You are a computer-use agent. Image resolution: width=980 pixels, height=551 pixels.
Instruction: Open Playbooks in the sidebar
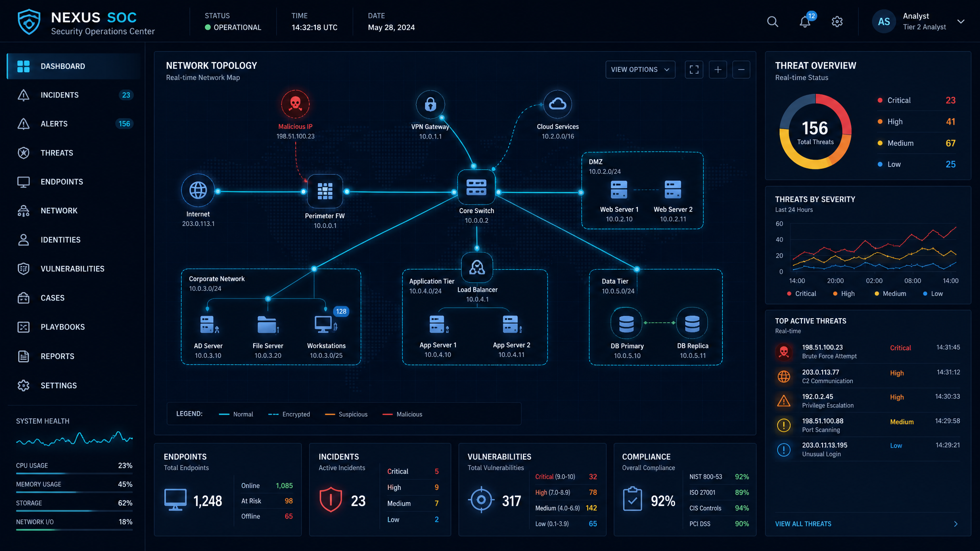[x=74, y=327]
